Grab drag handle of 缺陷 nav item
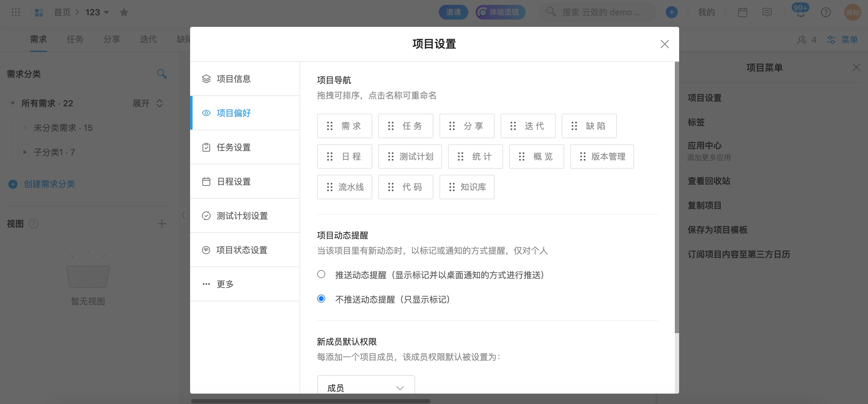Screen dimensions: 868x404 pos(574,126)
